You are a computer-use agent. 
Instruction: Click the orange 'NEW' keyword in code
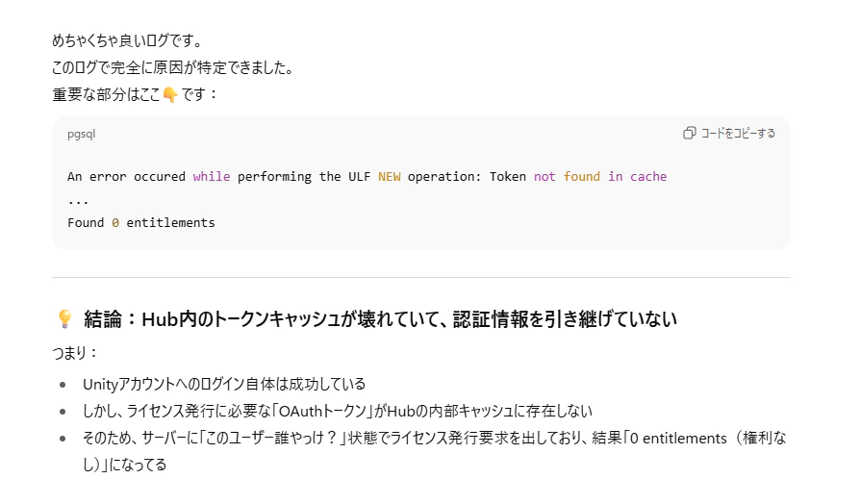pyautogui.click(x=390, y=177)
